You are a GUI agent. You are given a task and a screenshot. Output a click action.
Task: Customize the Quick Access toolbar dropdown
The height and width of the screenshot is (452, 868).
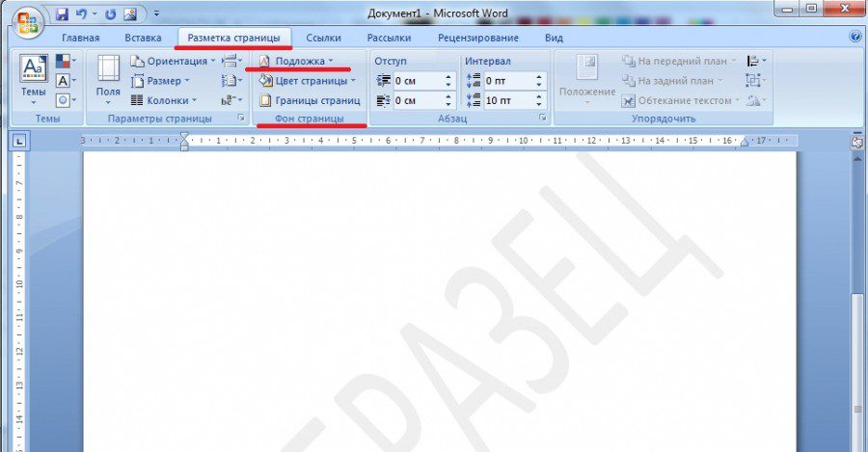pyautogui.click(x=156, y=13)
